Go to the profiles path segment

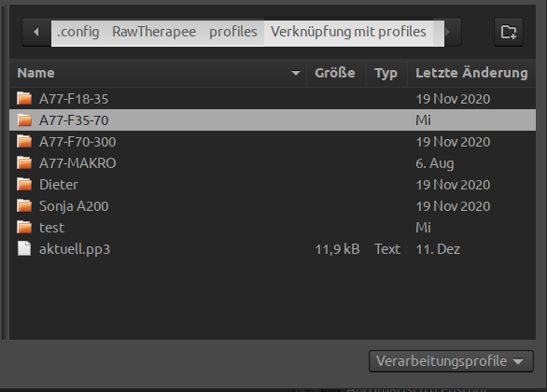[233, 32]
